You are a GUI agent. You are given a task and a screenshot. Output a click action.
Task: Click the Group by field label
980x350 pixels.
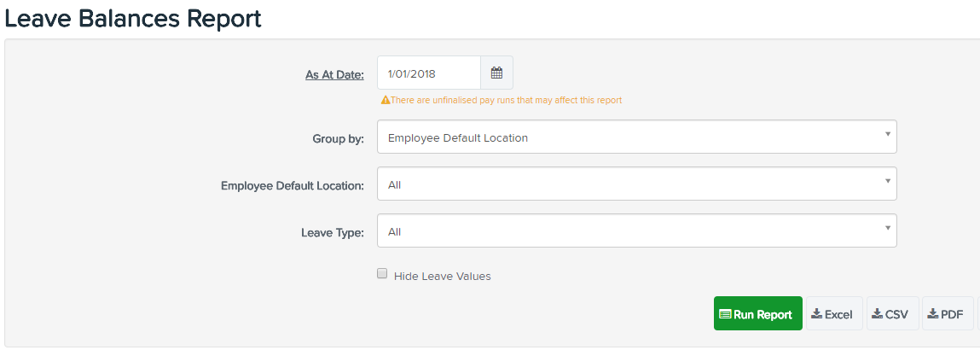[338, 139]
